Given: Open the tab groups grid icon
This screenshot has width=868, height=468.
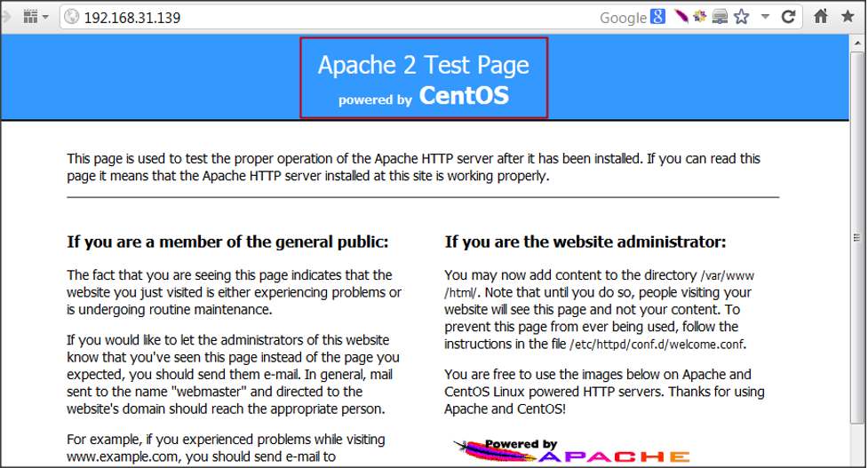Looking at the screenshot, I should (30, 17).
